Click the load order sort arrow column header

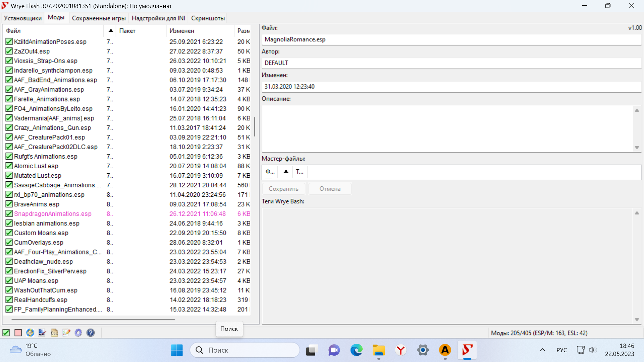tap(110, 31)
